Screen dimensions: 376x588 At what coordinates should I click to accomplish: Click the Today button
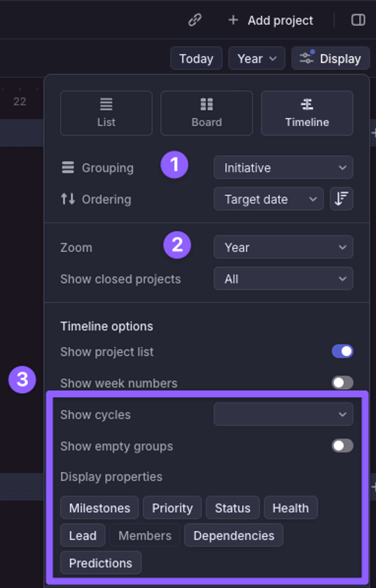pos(196,58)
